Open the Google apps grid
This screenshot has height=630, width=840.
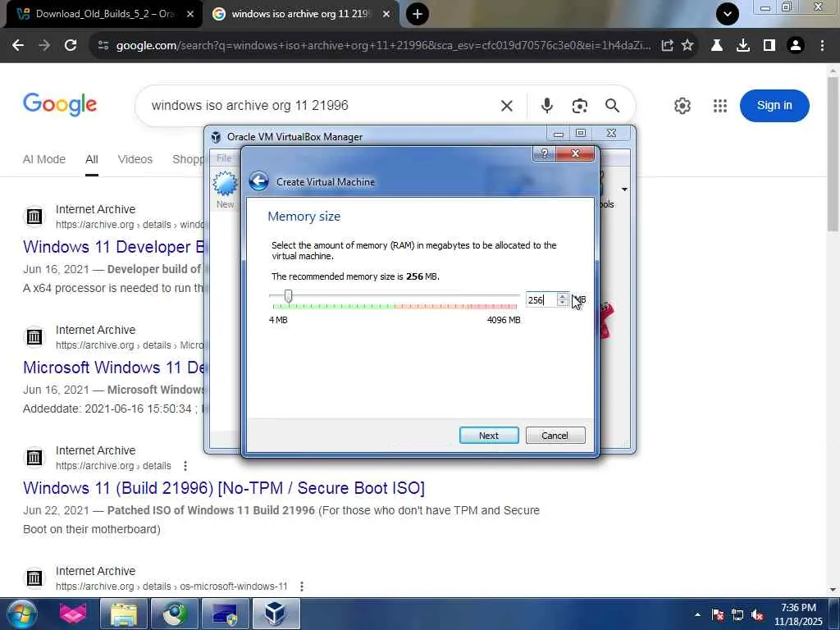(720, 106)
